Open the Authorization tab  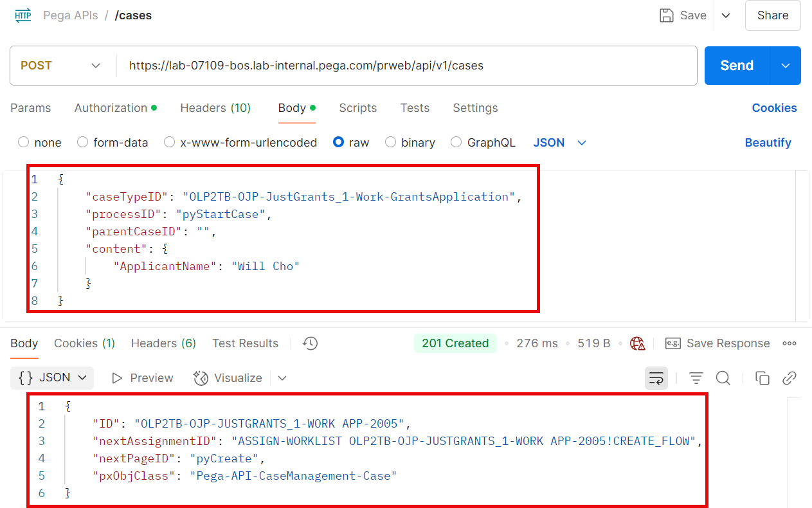[x=111, y=108]
